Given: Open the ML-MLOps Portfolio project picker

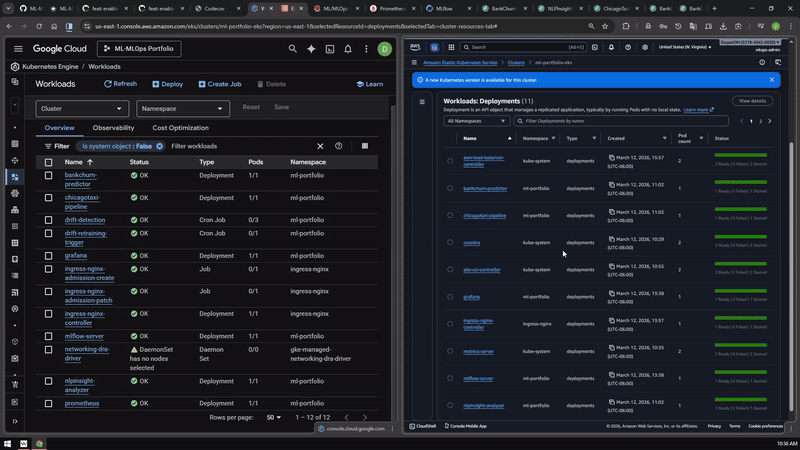Looking at the screenshot, I should (139, 49).
